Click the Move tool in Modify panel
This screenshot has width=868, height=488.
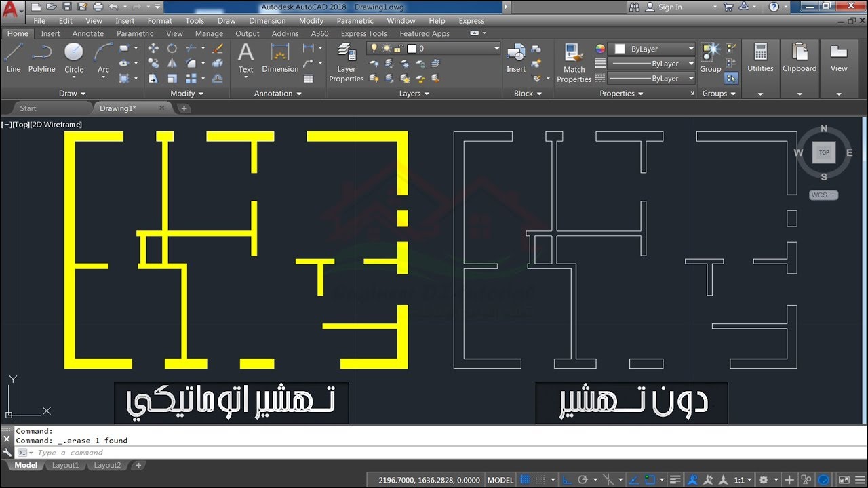pyautogui.click(x=153, y=48)
